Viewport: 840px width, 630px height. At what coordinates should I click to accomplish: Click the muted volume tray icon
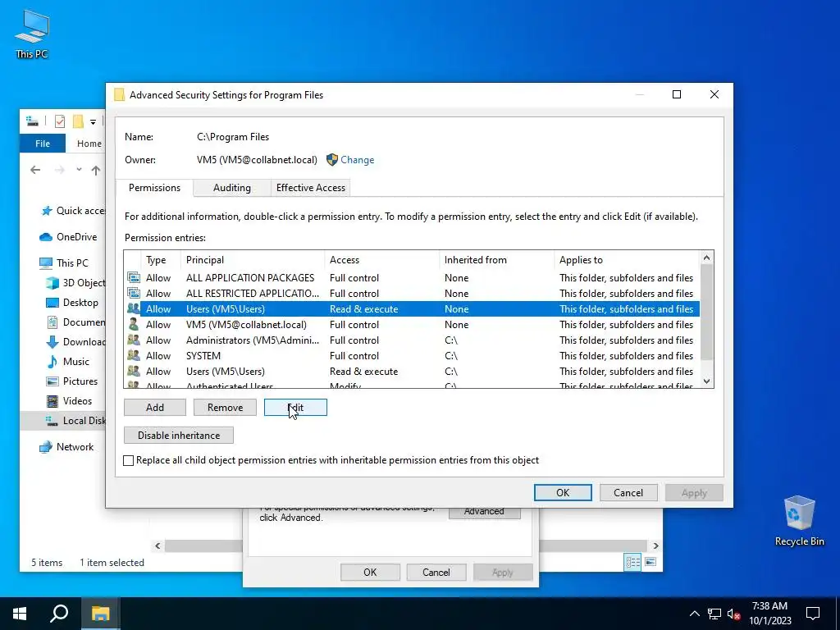click(x=733, y=614)
